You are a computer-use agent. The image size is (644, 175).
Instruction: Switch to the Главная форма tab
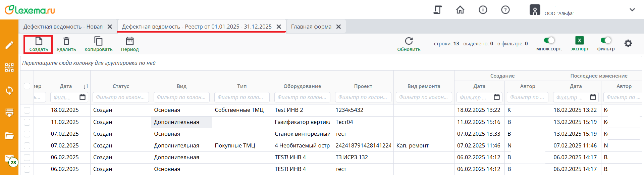[311, 27]
